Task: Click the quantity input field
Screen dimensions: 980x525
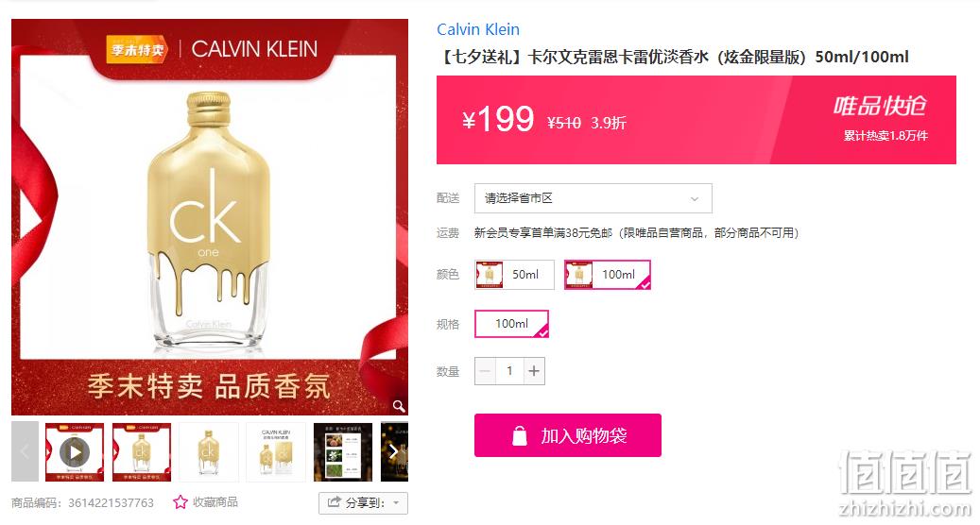Action: [509, 371]
